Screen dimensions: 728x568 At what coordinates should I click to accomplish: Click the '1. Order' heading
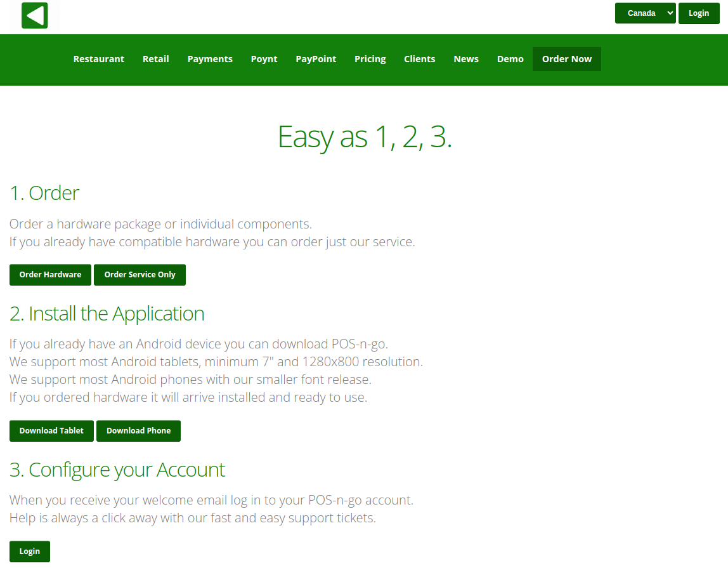pyautogui.click(x=44, y=193)
